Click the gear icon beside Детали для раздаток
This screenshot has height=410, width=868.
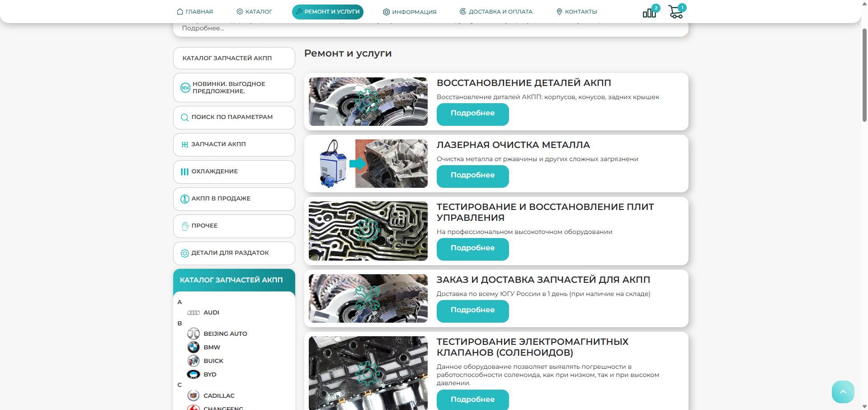click(x=185, y=253)
